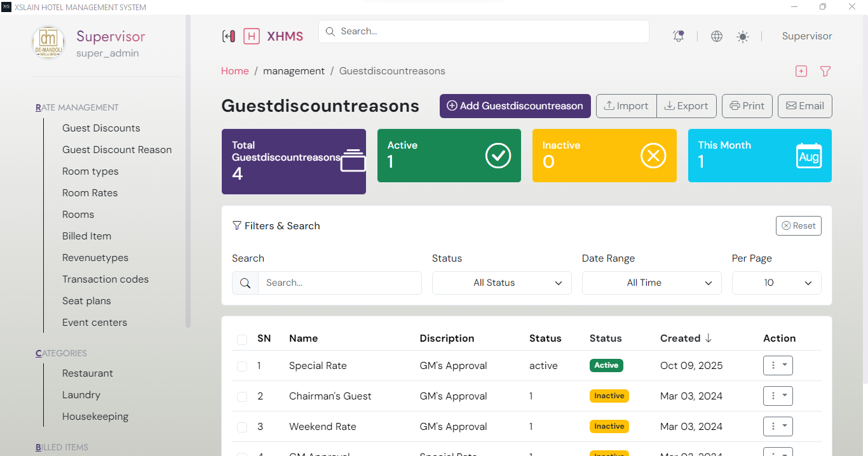
Task: Collapse the sidebar using the arrow icon
Action: pos(229,36)
